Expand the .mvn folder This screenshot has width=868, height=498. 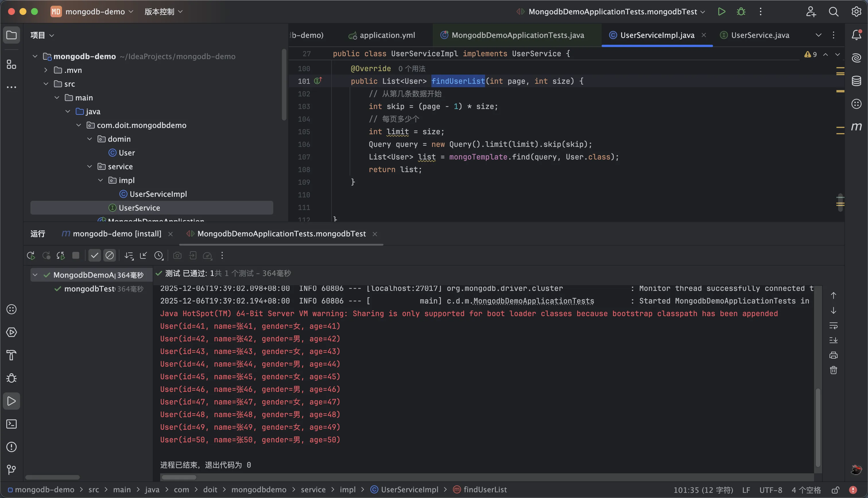[46, 70]
